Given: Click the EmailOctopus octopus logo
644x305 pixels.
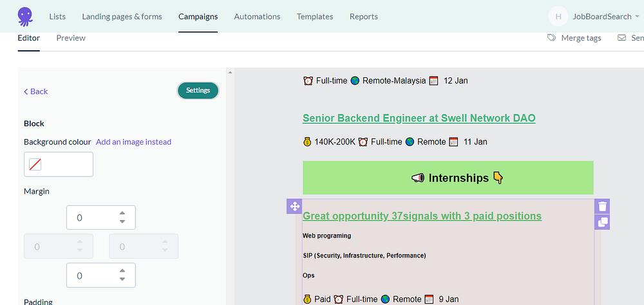Looking at the screenshot, I should coord(26,16).
